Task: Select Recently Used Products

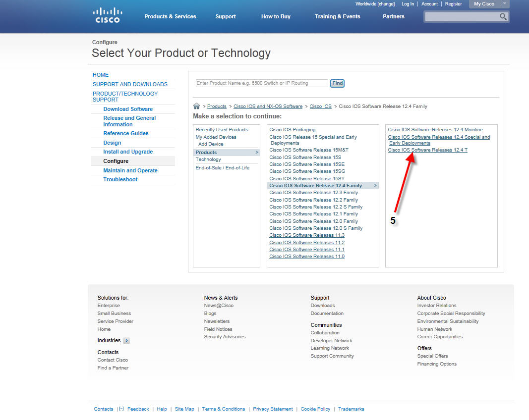Action: tap(222, 130)
